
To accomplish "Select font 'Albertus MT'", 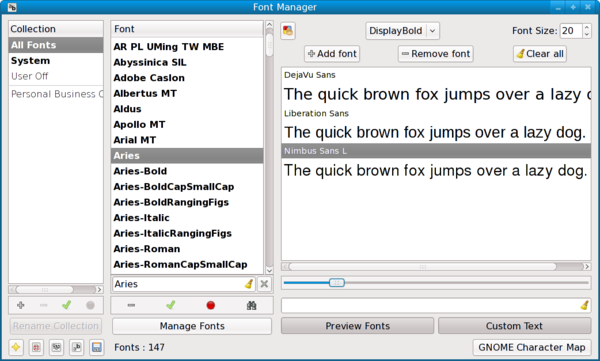I will tap(187, 93).
